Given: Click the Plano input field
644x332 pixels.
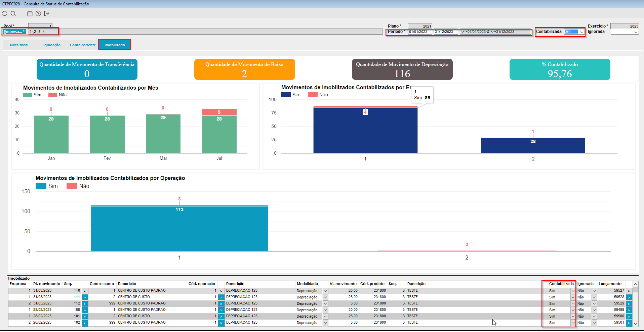Looking at the screenshot, I should [420, 26].
